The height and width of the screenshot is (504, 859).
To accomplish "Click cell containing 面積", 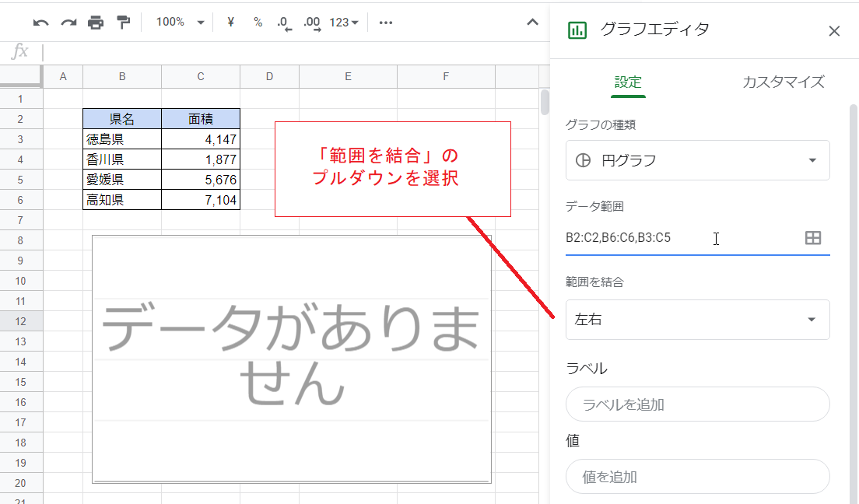I will pos(201,119).
